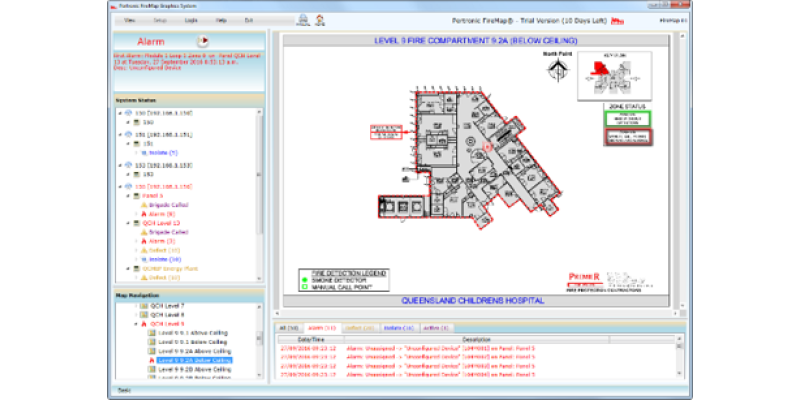Open the Login menu

(191, 20)
